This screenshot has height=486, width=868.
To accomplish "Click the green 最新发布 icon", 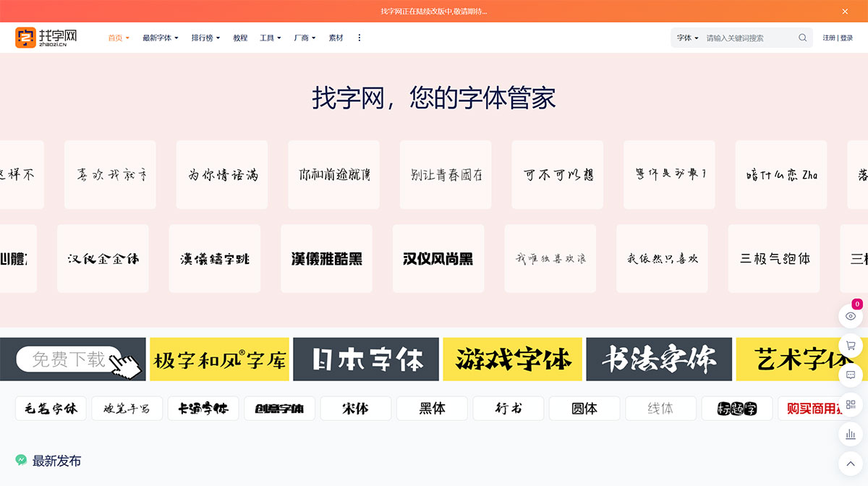I will pos(20,461).
